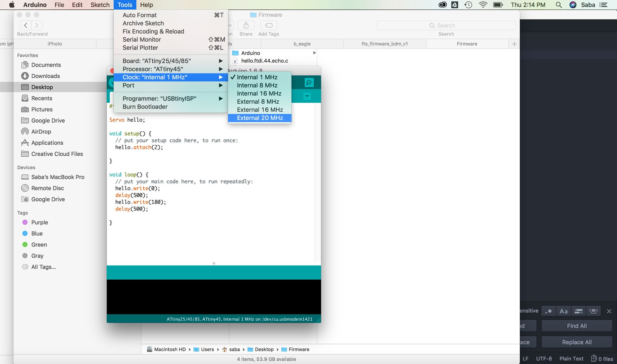The image size is (617, 364).
Task: Open Google Drive under Favorites
Action: [x=48, y=121]
